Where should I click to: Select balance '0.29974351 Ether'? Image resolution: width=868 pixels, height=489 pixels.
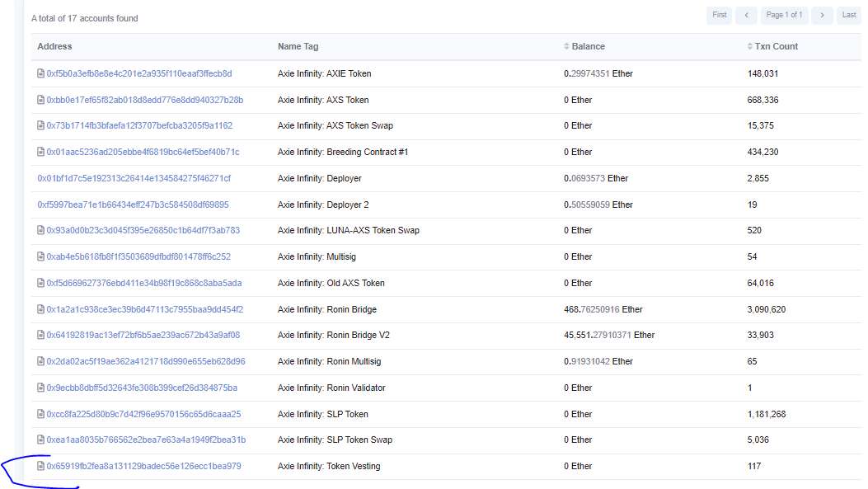[x=598, y=73]
